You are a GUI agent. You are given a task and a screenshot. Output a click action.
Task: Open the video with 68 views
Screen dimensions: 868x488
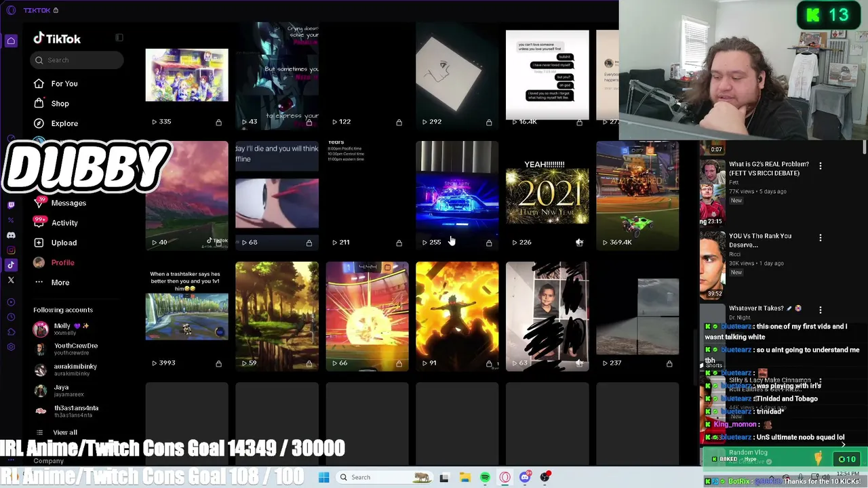pos(277,195)
